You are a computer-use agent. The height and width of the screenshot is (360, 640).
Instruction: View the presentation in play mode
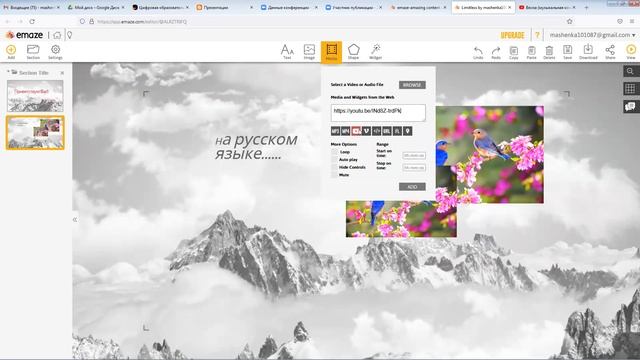click(x=631, y=52)
